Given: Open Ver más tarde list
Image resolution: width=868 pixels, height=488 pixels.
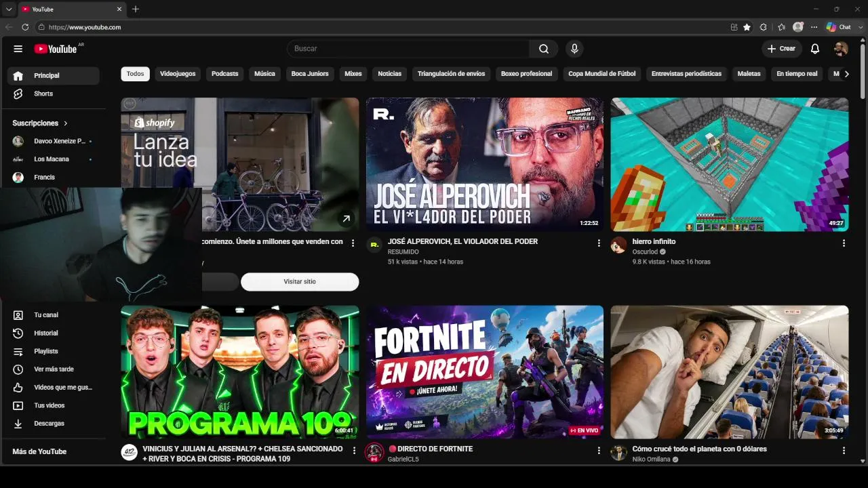Looking at the screenshot, I should (53, 369).
